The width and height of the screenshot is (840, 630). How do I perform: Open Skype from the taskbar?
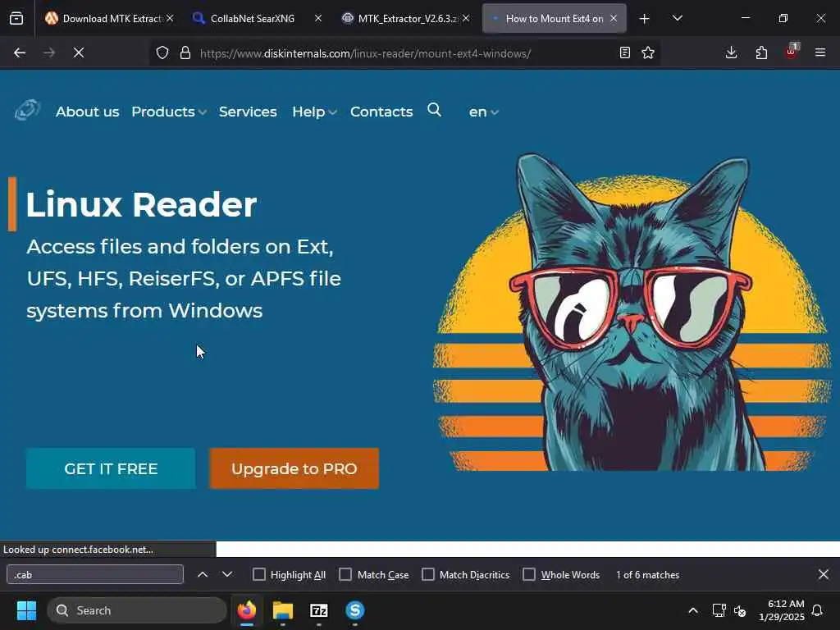coord(354,610)
